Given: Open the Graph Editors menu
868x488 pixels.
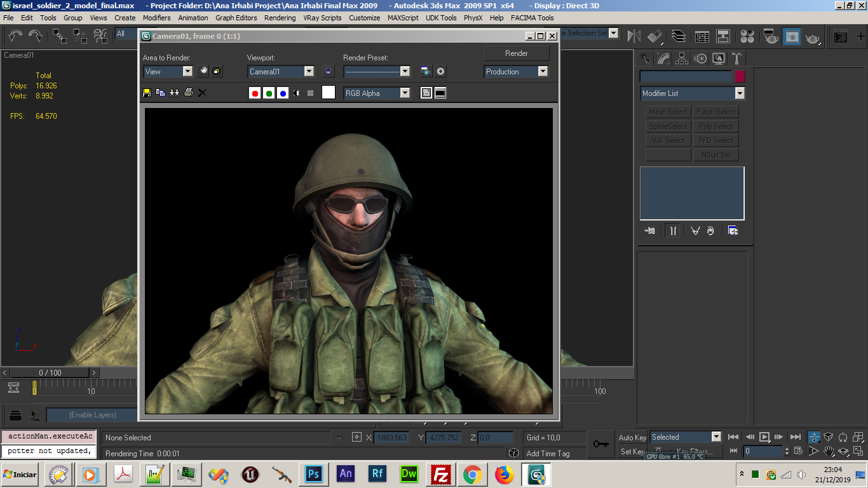Looking at the screenshot, I should [236, 18].
